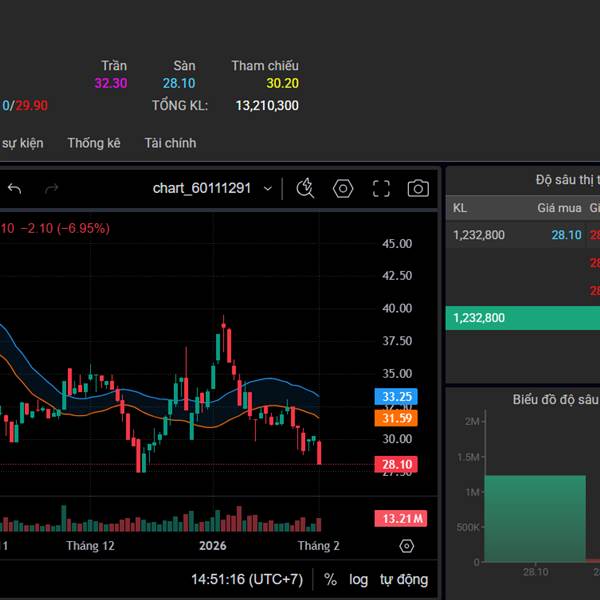
Task: Open the Tài chính tab
Action: pos(170,143)
